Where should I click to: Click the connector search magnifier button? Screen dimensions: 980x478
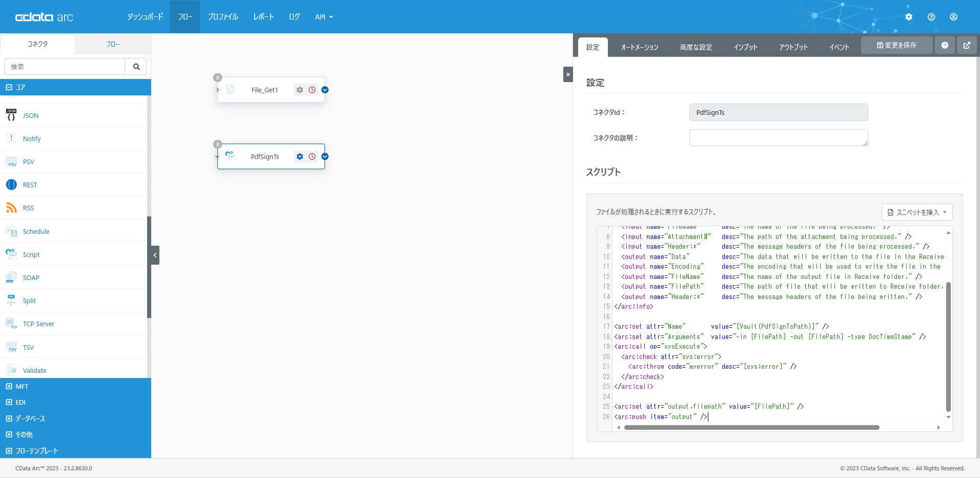coord(136,67)
